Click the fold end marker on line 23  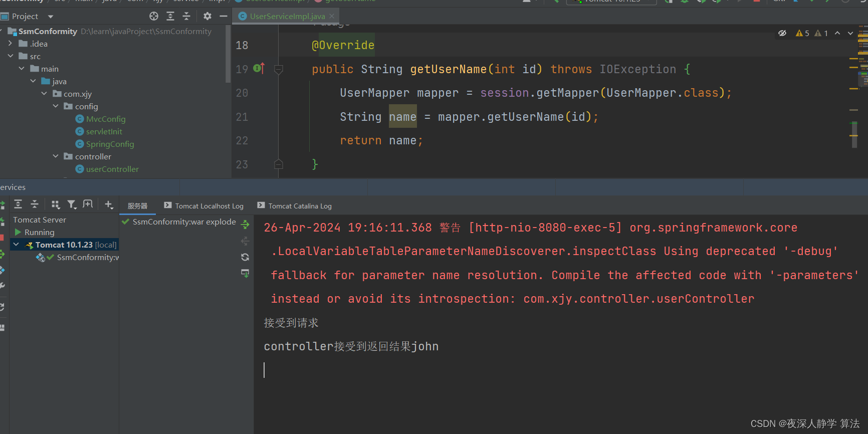(279, 164)
